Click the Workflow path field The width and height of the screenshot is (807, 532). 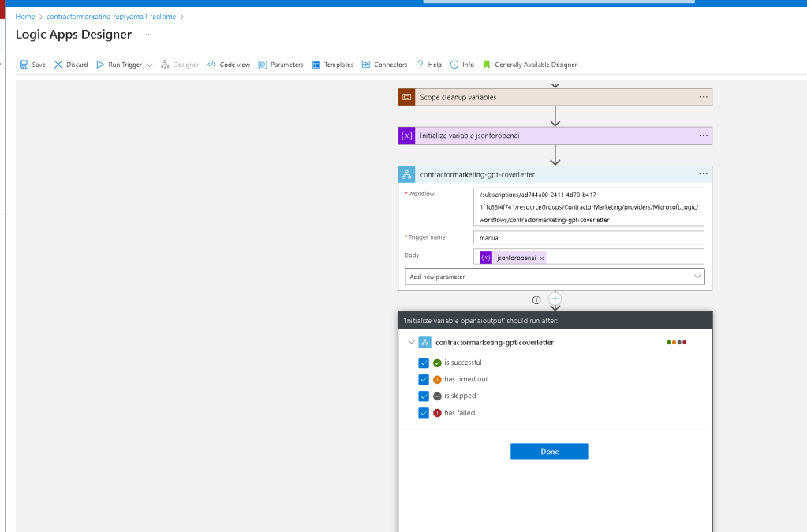point(588,207)
